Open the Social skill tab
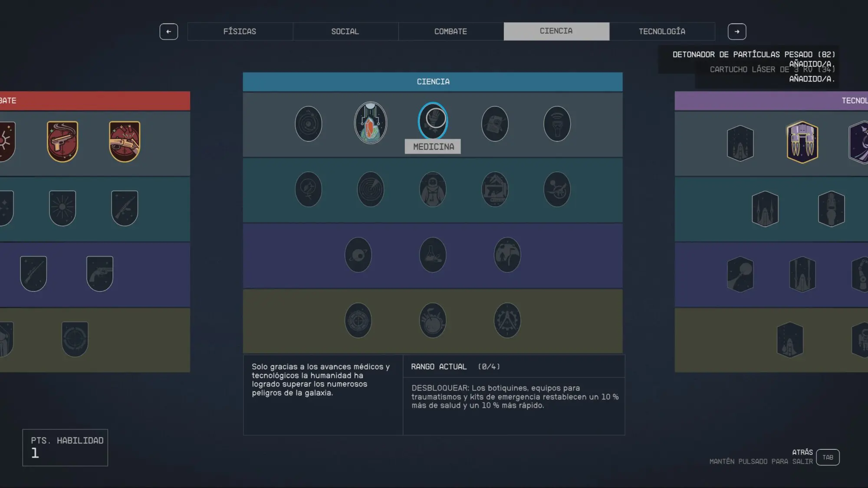The height and width of the screenshot is (488, 868). pos(345,31)
